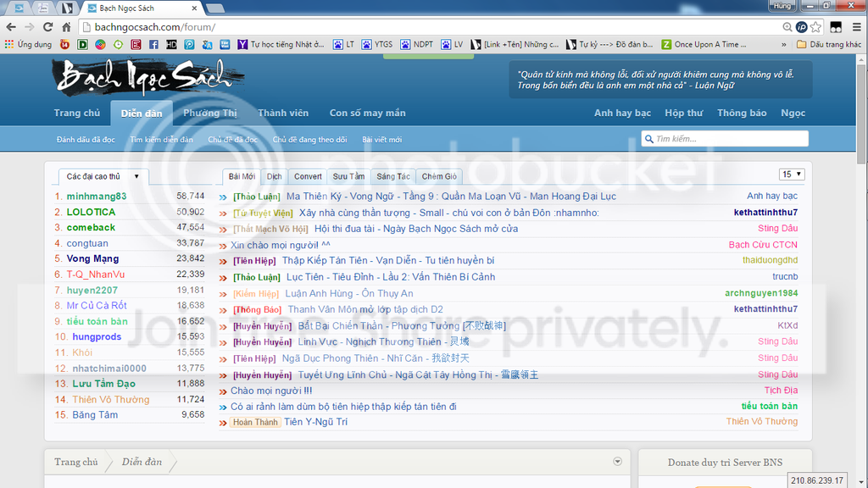Open the Thành viên navigation menu
Viewport: 868px width, 488px height.
(283, 113)
